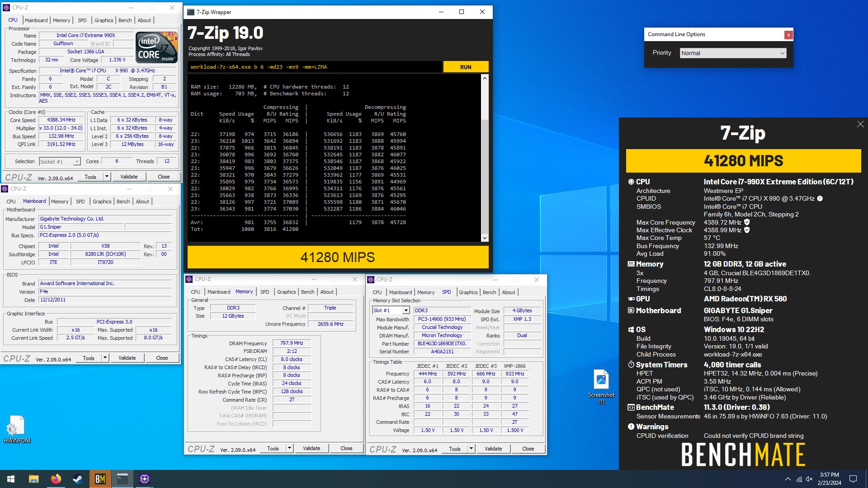Run the 7-Zip benchmark with RUN button
This screenshot has width=868, height=488.
point(466,67)
